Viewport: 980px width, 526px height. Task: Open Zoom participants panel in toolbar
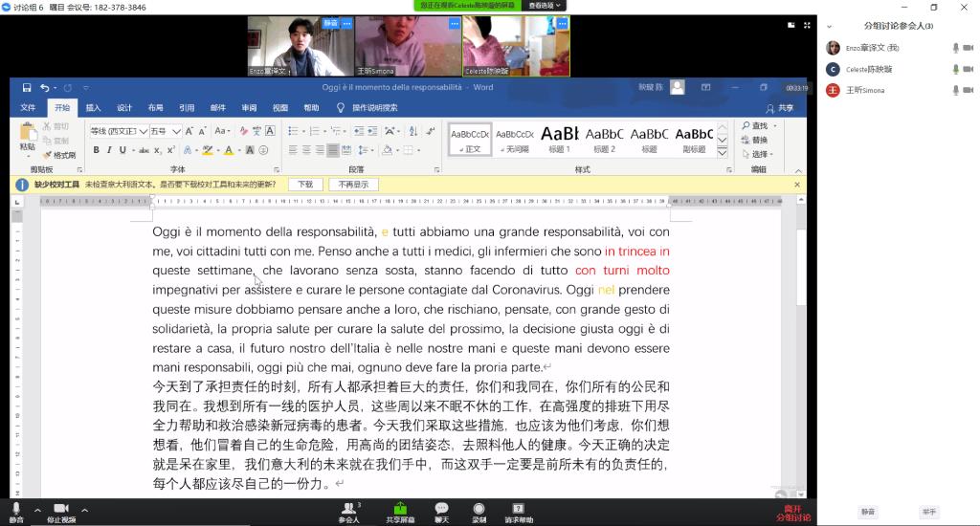click(x=348, y=513)
